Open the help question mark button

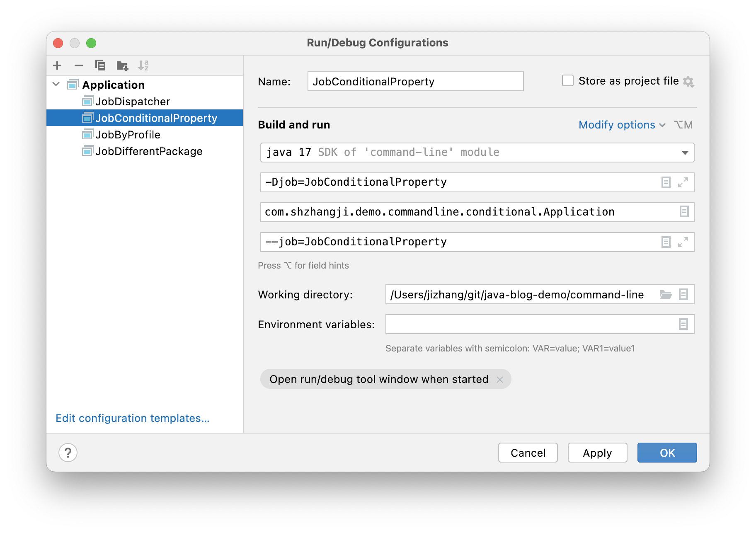coord(68,453)
